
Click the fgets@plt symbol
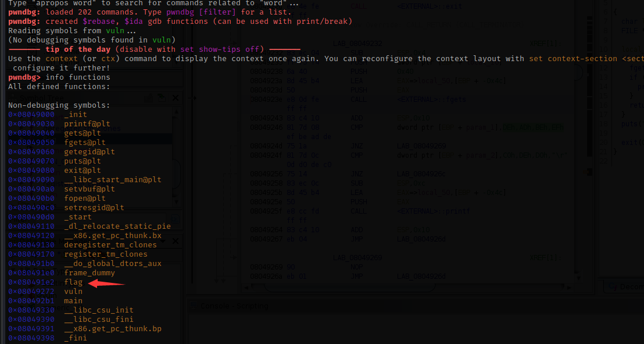pyautogui.click(x=85, y=143)
